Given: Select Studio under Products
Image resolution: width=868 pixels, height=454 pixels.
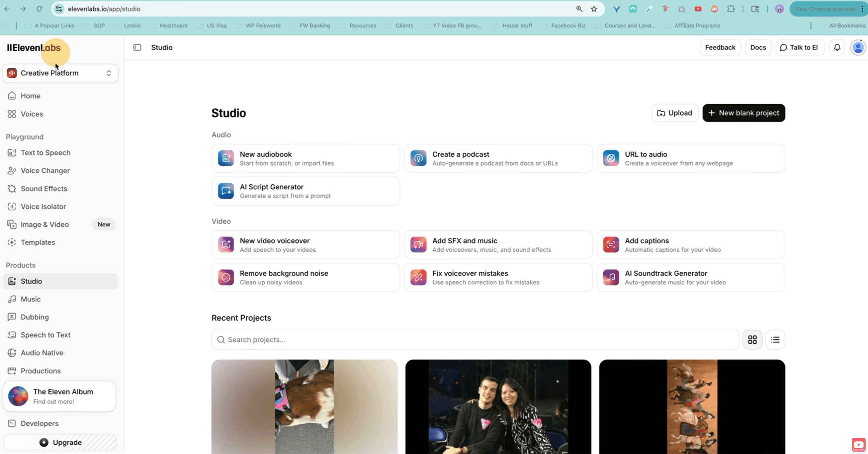Looking at the screenshot, I should (60, 281).
